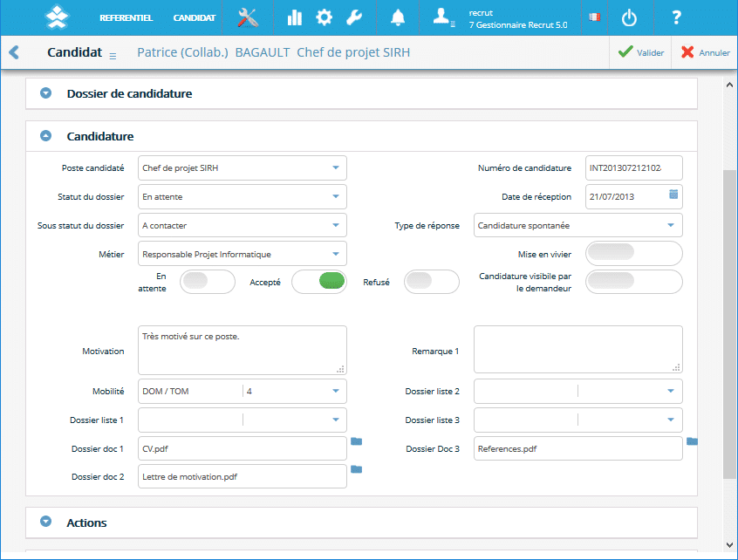Click the wrench configuration icon

[354, 18]
